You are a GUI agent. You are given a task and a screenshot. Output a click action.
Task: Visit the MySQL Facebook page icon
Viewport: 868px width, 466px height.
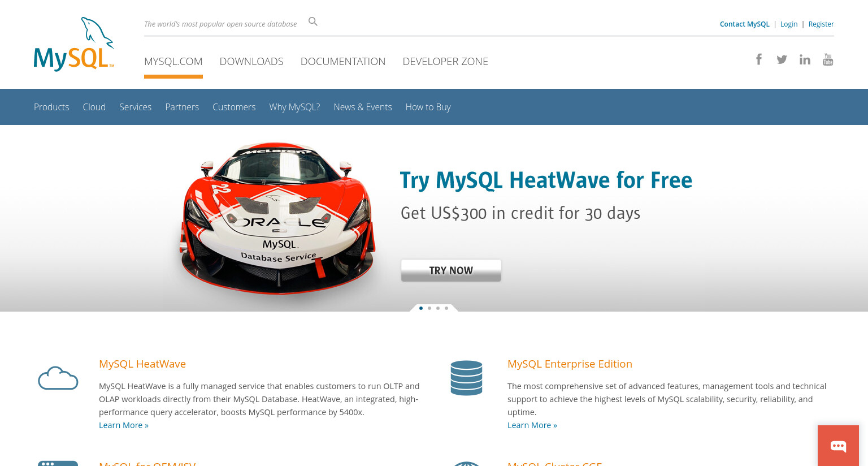(759, 59)
